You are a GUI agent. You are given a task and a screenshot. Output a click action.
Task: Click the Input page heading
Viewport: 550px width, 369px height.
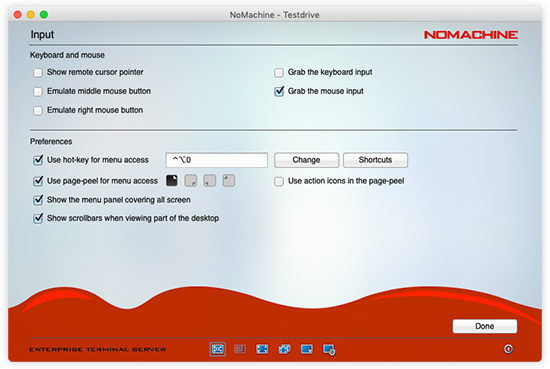pos(42,34)
